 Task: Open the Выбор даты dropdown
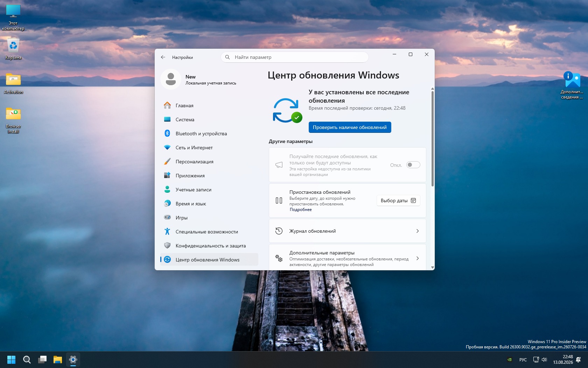[x=398, y=200]
